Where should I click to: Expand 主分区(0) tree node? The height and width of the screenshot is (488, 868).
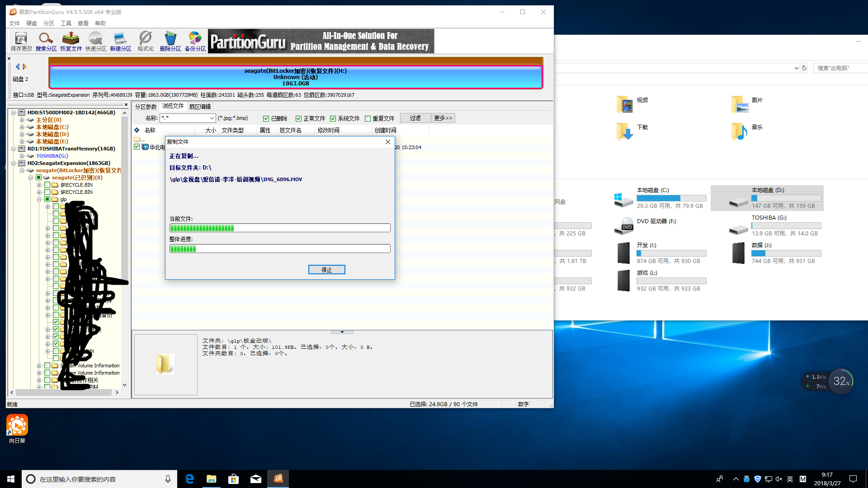(x=22, y=120)
